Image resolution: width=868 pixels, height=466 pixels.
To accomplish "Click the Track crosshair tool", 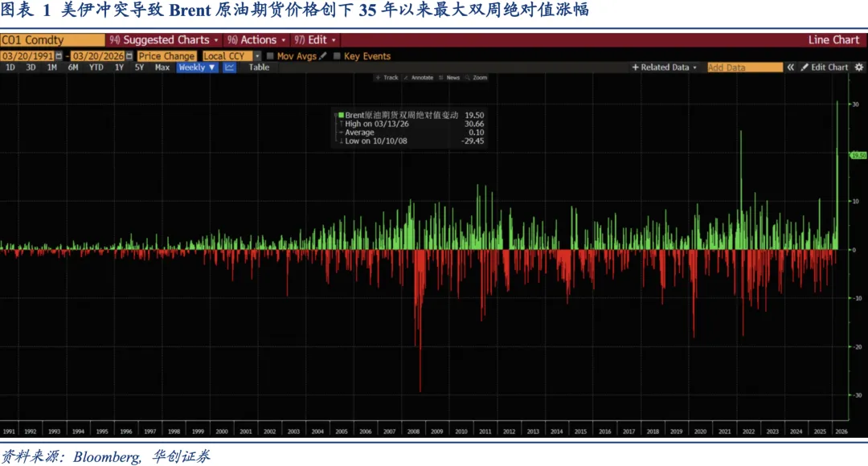I will point(387,78).
